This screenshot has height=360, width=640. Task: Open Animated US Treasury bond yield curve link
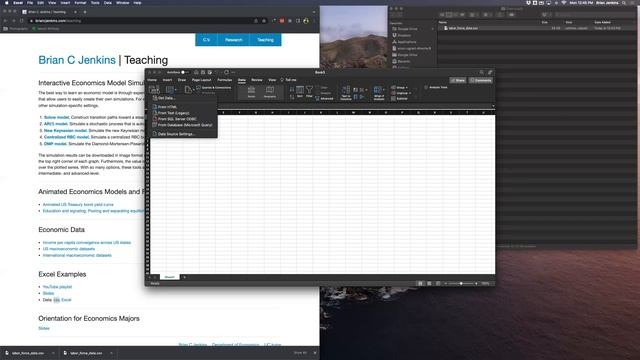pyautogui.click(x=78, y=204)
